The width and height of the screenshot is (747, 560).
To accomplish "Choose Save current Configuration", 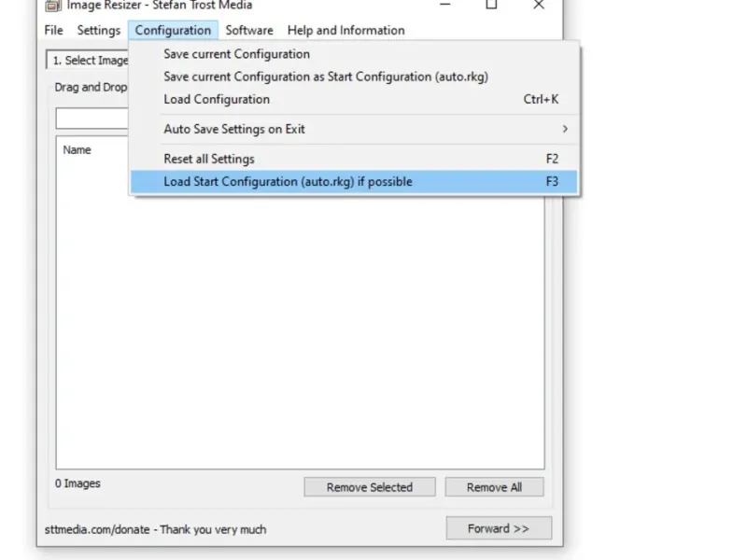I will coord(354,54).
